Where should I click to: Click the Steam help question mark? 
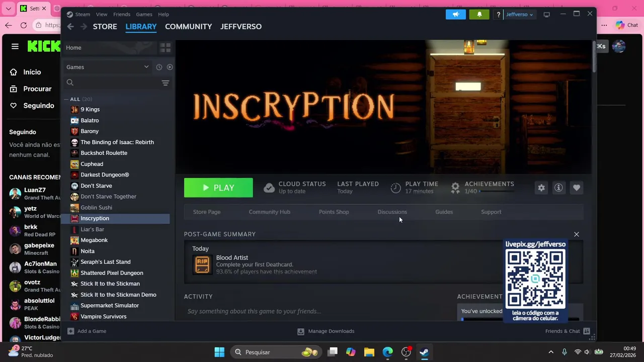(x=498, y=15)
